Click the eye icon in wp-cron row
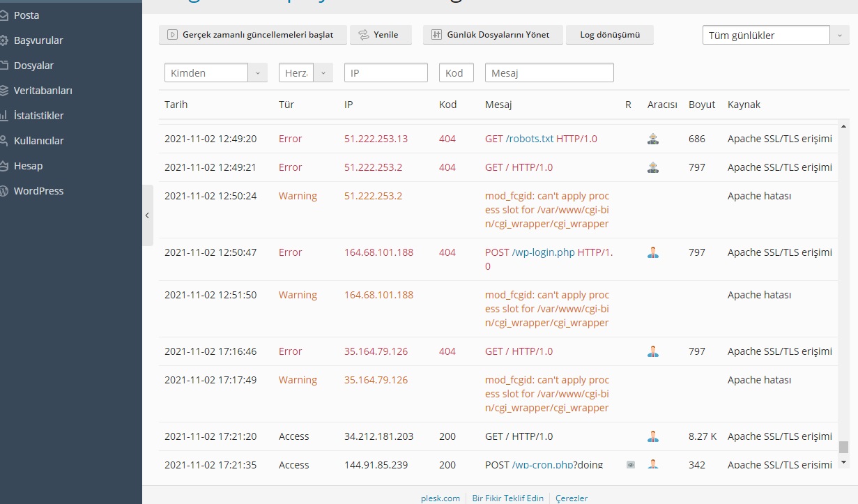 click(631, 464)
